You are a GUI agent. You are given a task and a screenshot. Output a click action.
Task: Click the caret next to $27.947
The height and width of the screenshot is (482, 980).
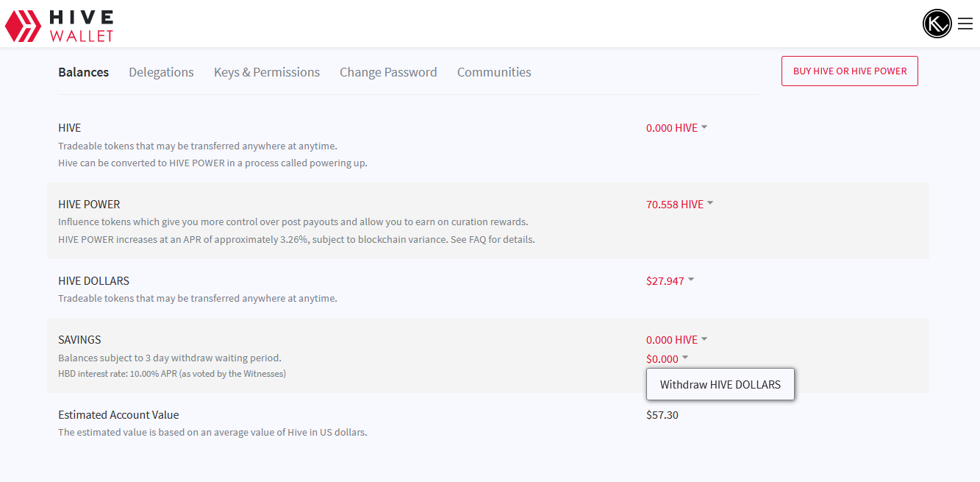[x=691, y=280]
